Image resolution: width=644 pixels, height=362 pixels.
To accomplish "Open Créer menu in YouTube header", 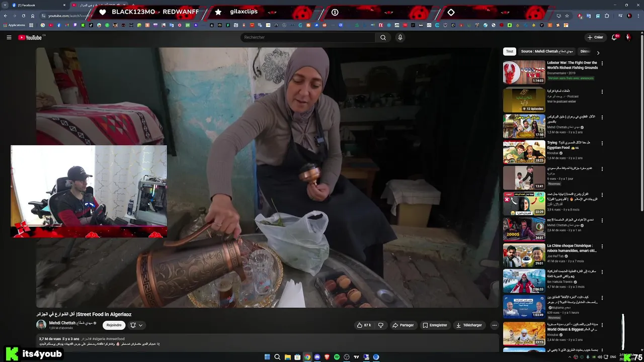I will click(x=595, y=37).
